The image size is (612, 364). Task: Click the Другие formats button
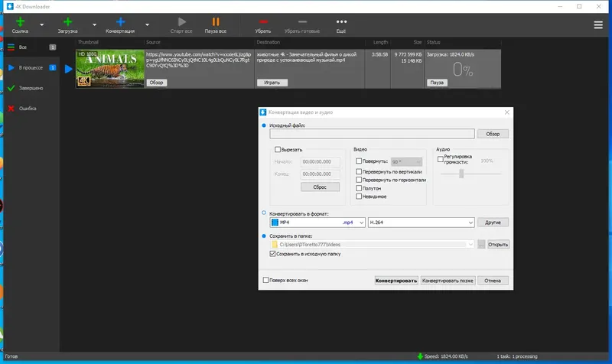point(493,223)
